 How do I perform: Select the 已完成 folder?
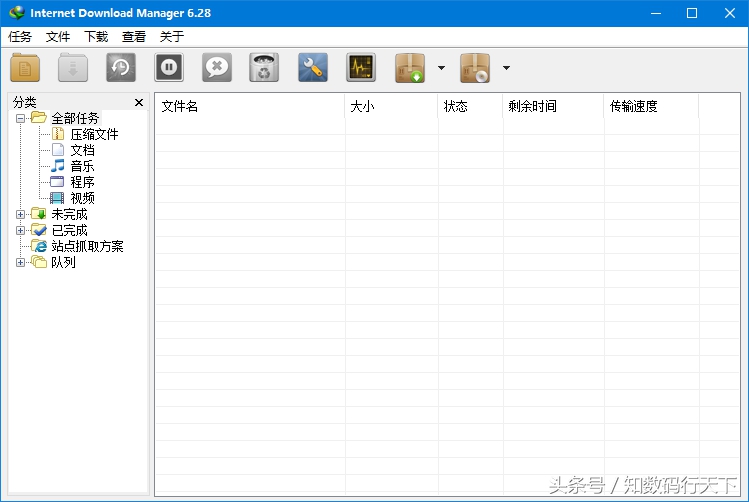point(69,230)
